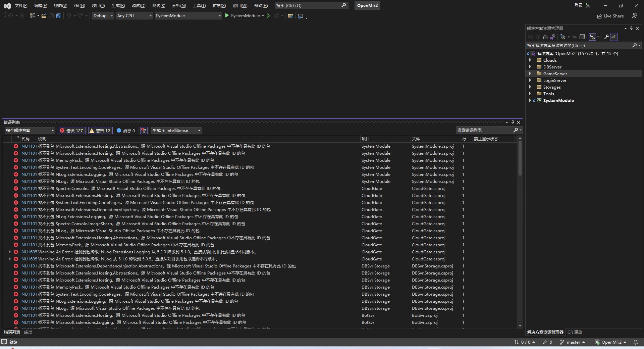This screenshot has width=644, height=349.
Task: Open the SystemModule startup project dropdown
Action: click(188, 16)
